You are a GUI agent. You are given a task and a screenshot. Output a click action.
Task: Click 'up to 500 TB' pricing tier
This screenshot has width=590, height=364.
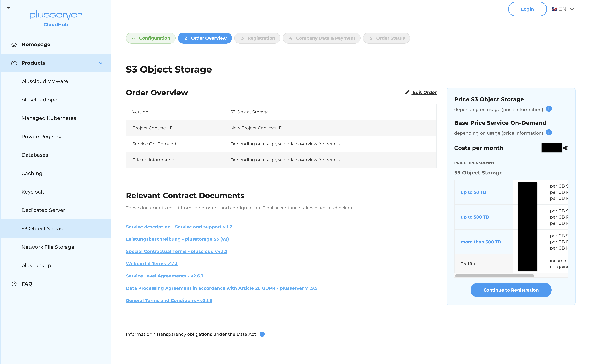475,217
